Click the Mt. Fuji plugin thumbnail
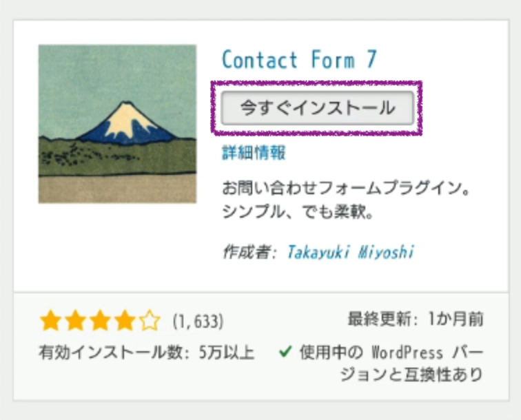Viewport: 521px width, 420px height. 117,124
